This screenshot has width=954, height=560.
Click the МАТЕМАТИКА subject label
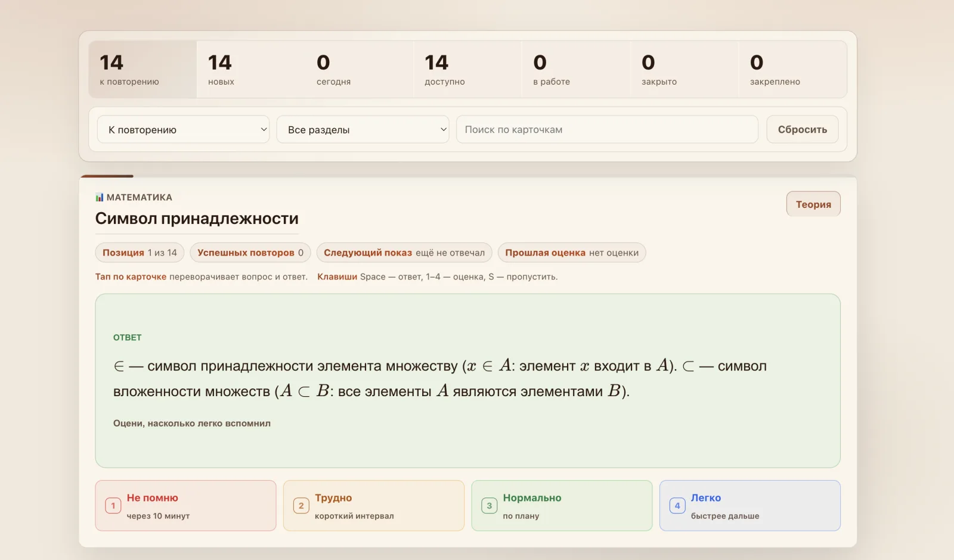tap(140, 197)
